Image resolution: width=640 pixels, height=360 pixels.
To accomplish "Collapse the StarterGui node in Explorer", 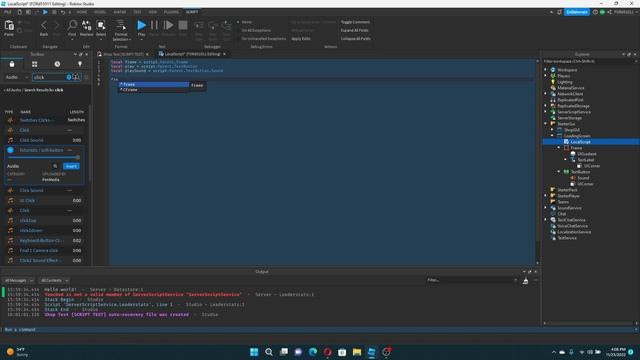I will pos(546,124).
